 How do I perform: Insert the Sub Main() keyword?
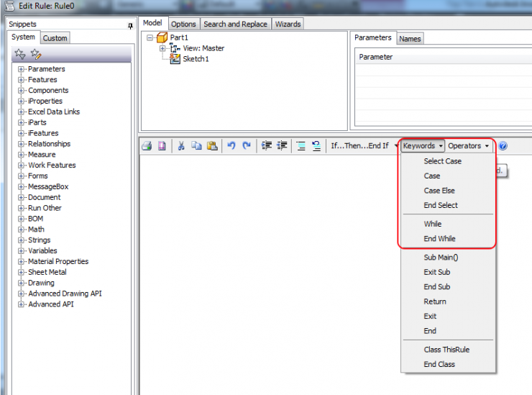441,258
